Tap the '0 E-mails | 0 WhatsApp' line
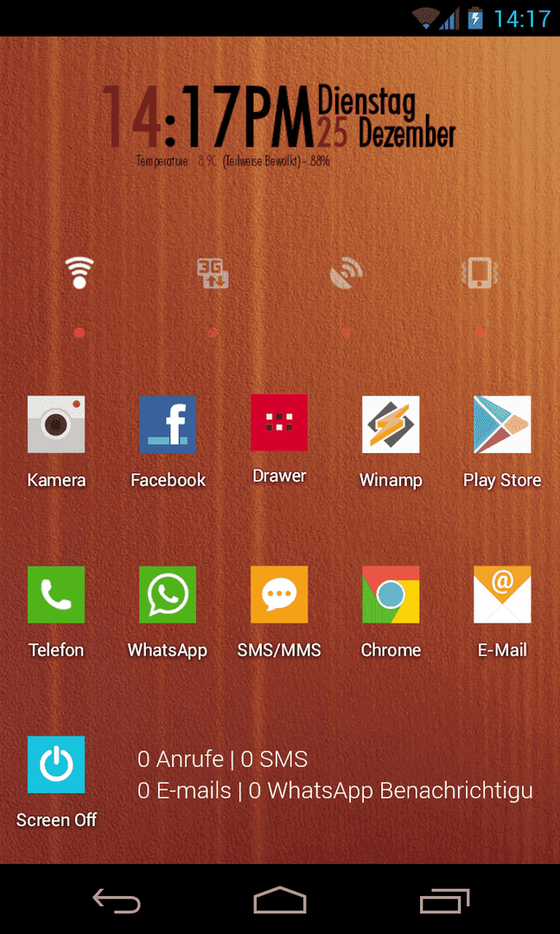 click(x=335, y=790)
